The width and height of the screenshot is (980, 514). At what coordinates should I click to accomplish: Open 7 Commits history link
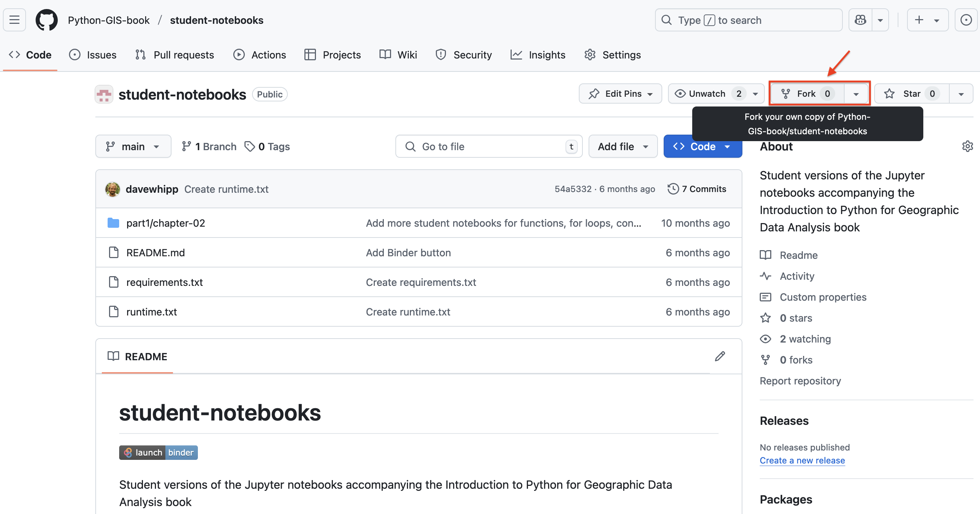[x=697, y=189]
